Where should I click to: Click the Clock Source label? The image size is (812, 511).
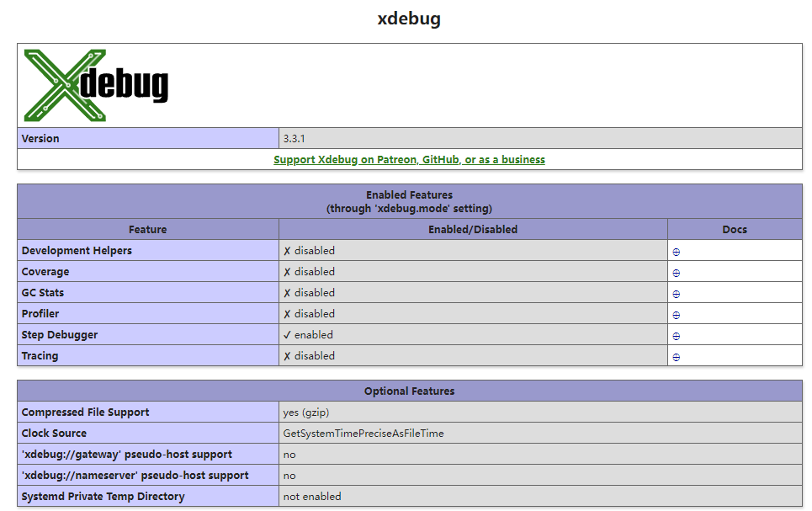click(x=54, y=434)
